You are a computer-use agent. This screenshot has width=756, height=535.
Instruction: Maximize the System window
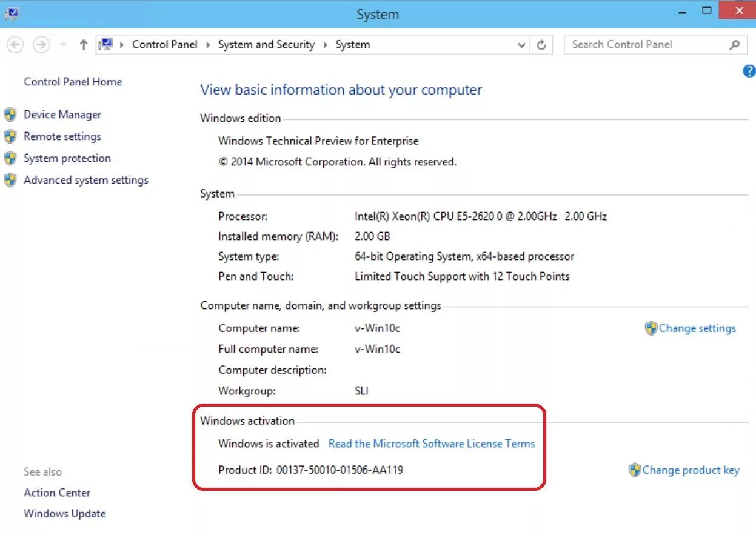[x=706, y=11]
